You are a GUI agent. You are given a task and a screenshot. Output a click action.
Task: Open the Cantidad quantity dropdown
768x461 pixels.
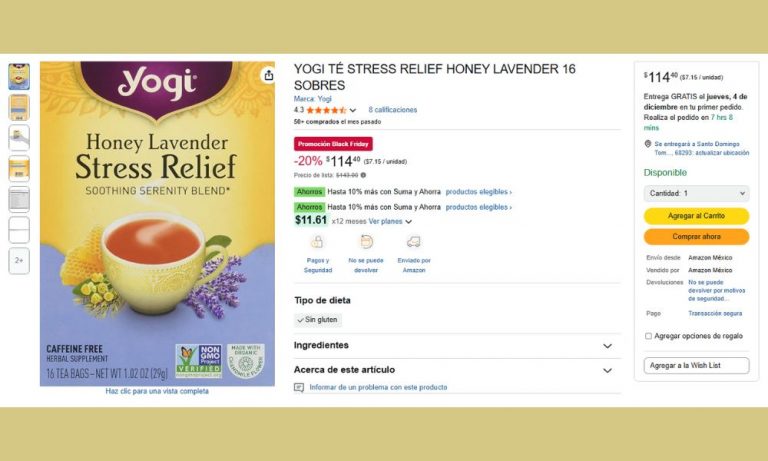coord(696,194)
